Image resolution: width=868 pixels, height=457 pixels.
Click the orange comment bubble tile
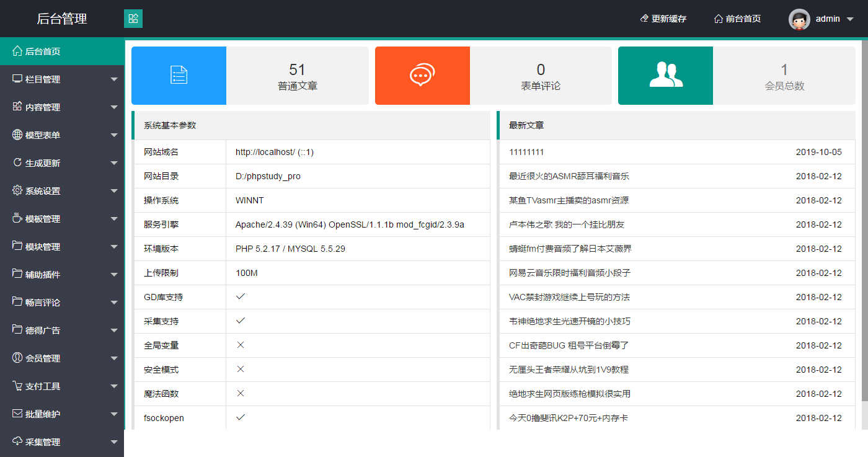point(422,76)
